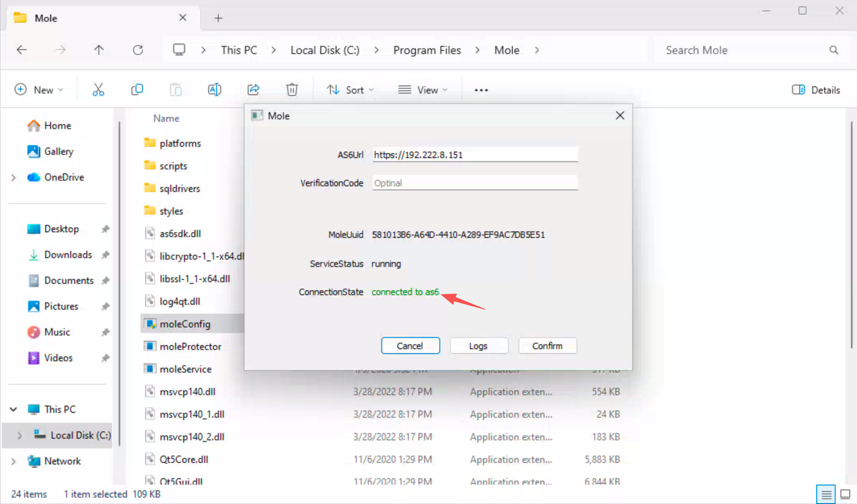
Task: Click the Refresh icon near address bar
Action: tap(138, 50)
